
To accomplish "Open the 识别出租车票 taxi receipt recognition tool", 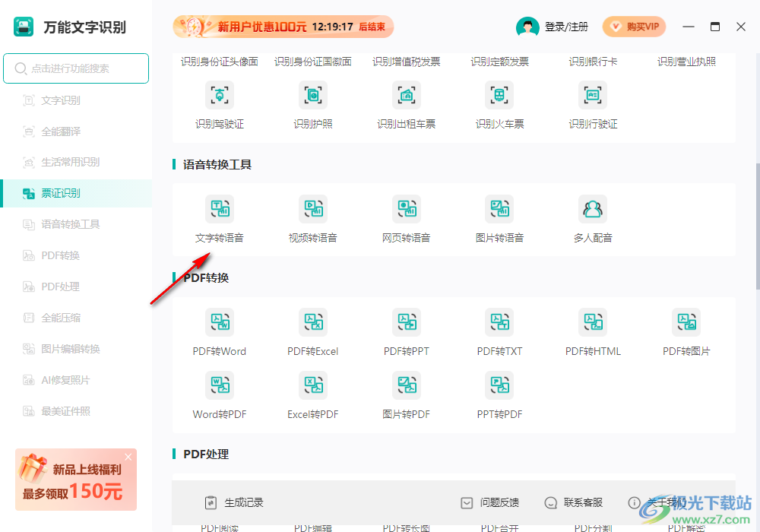I will click(x=406, y=106).
